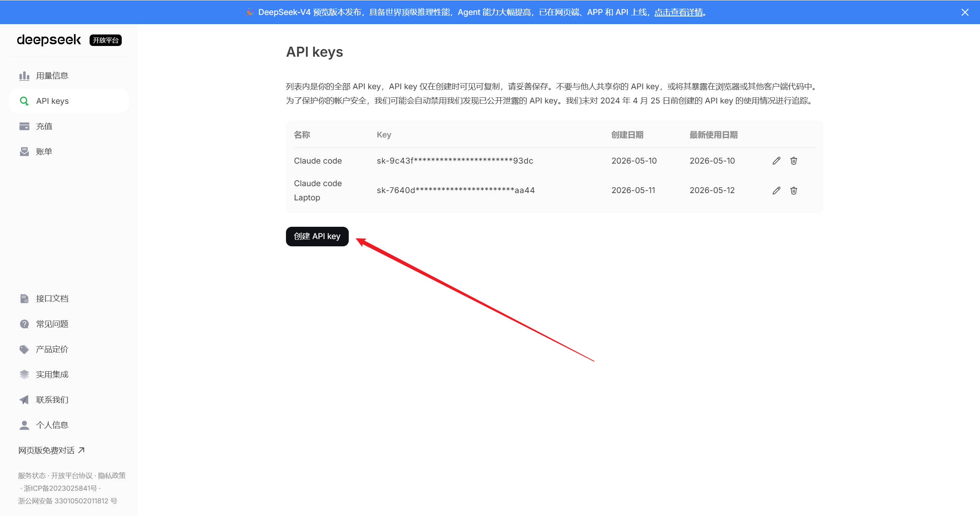Viewport: 980px width, 516px height.
Task: Open 产品定价 pricing page
Action: [x=69, y=349]
